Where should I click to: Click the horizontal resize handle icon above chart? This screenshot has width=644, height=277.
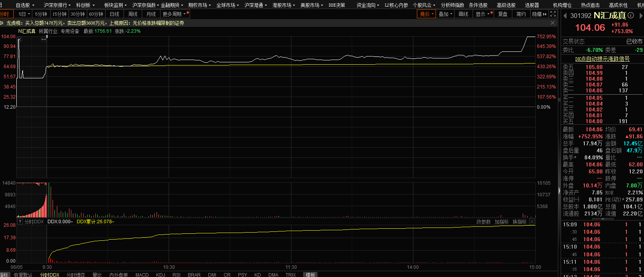click(44, 39)
